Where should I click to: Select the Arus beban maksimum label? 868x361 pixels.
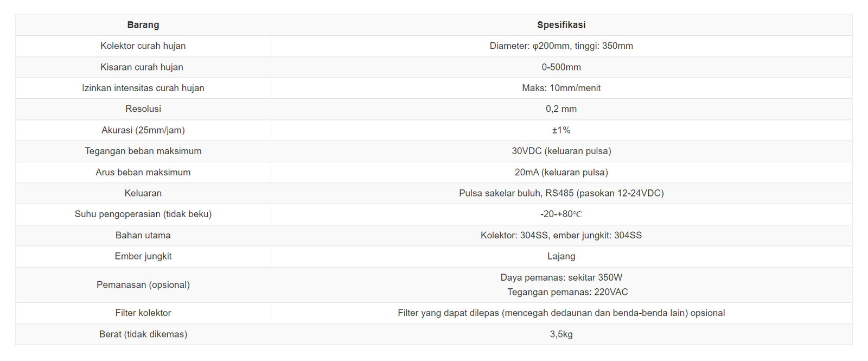143,172
